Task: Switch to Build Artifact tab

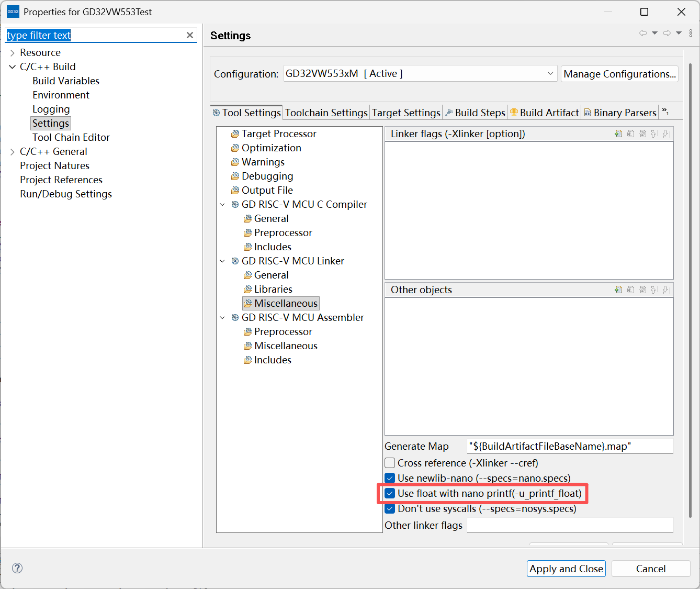Action: point(544,113)
